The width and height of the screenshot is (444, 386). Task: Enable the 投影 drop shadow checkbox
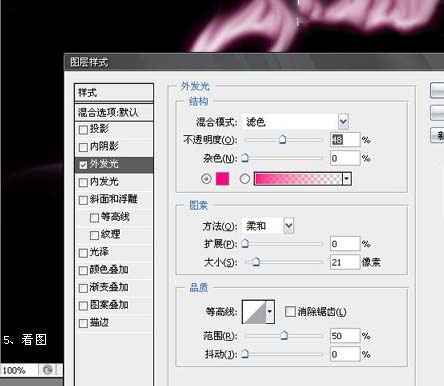[83, 130]
